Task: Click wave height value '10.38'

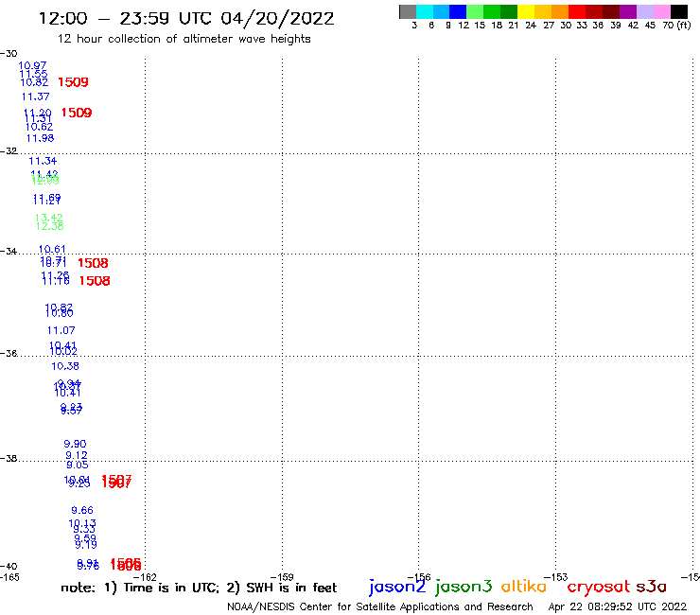Action: [x=65, y=366]
